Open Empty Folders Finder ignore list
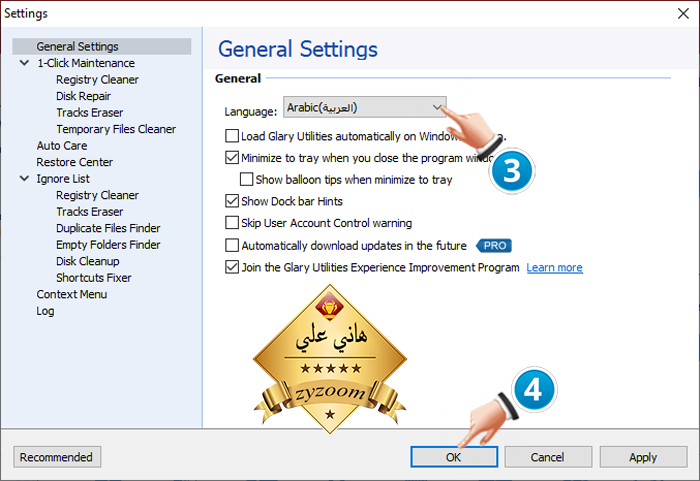The image size is (700, 481). click(108, 245)
